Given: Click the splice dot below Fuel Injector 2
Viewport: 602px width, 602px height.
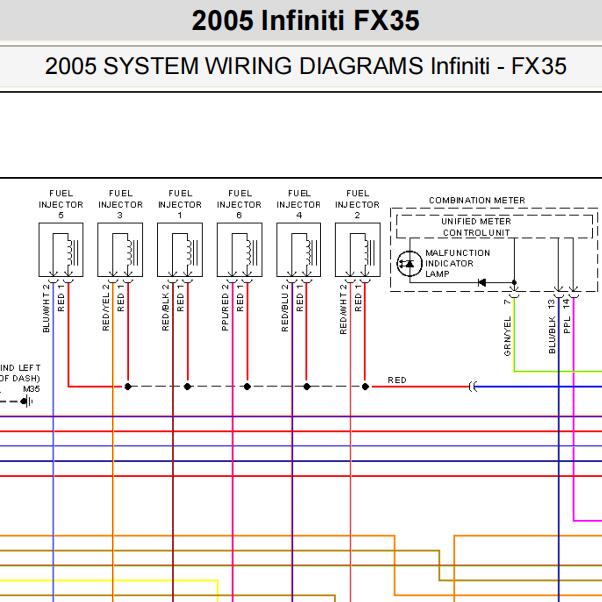Looking at the screenshot, I should pos(366,387).
